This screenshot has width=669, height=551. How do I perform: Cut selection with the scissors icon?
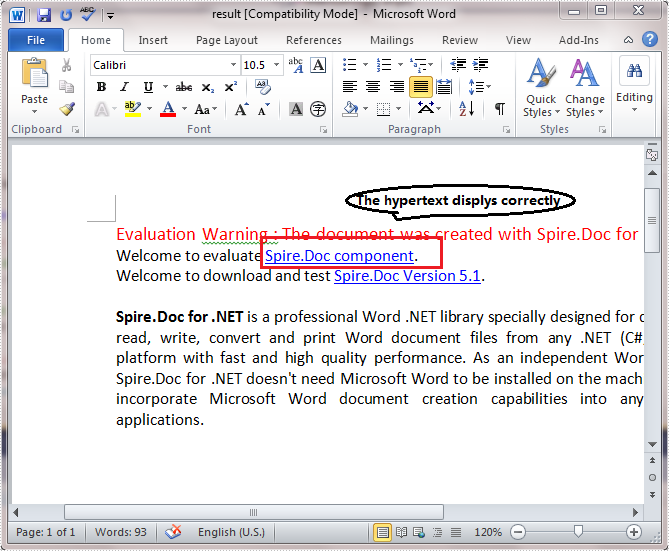click(67, 65)
